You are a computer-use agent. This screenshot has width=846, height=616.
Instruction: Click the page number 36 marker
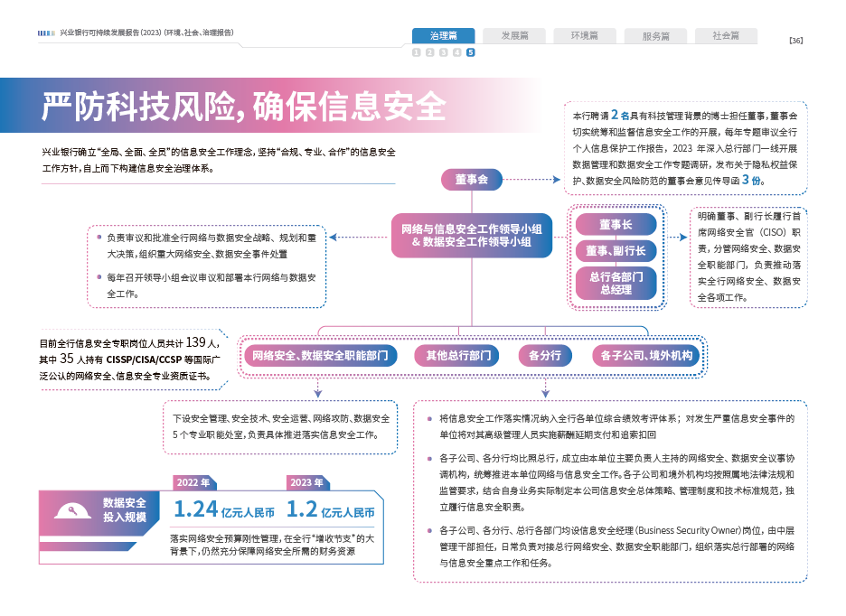pyautogui.click(x=795, y=40)
